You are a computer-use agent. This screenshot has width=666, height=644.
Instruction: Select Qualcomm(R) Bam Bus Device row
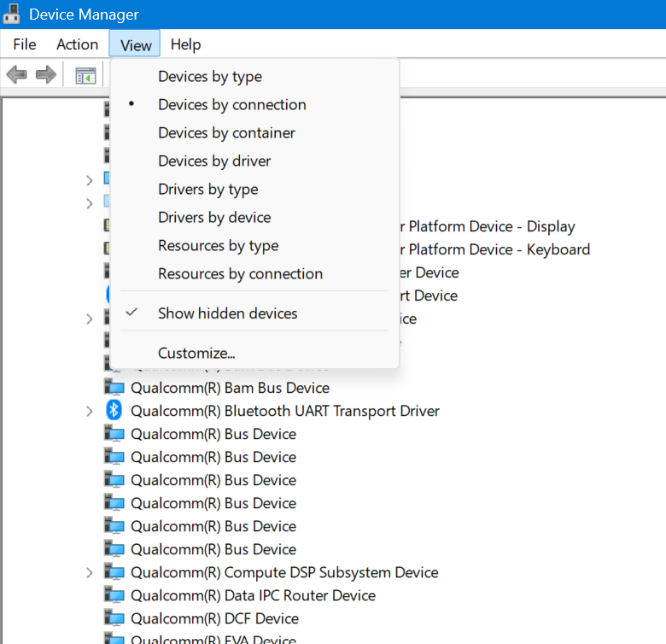point(231,388)
